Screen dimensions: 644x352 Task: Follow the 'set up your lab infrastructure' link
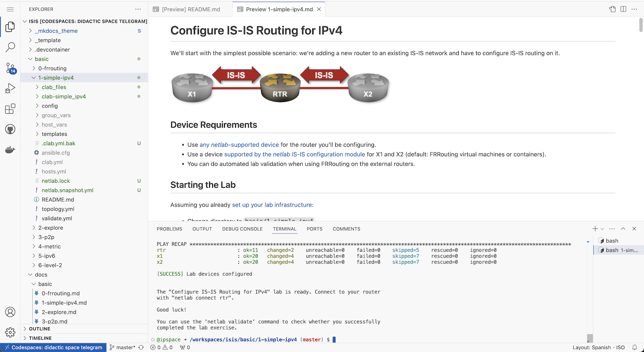(x=272, y=205)
